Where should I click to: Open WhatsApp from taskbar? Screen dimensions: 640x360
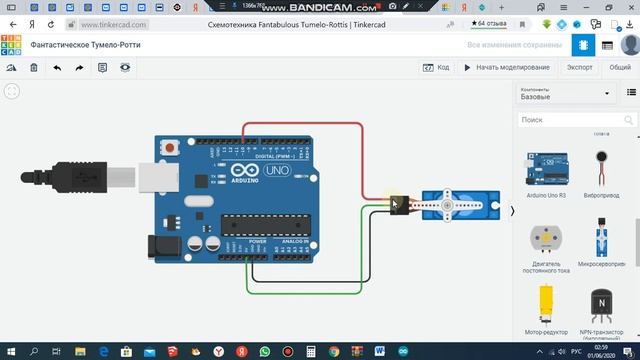[x=264, y=351]
